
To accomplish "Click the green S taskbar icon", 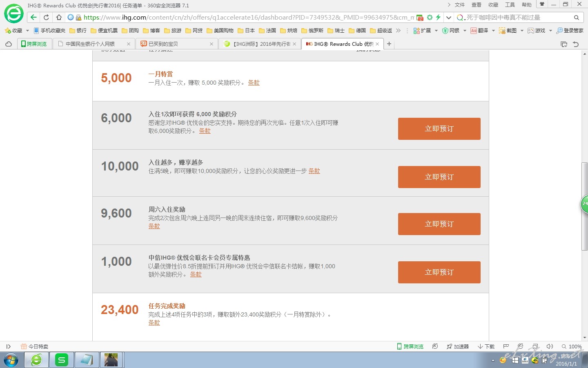I will [x=62, y=360].
